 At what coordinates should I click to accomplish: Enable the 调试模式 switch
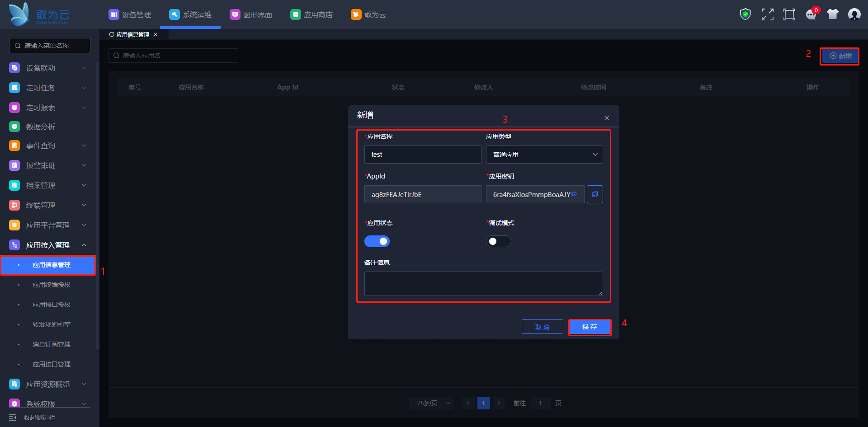[x=499, y=241]
